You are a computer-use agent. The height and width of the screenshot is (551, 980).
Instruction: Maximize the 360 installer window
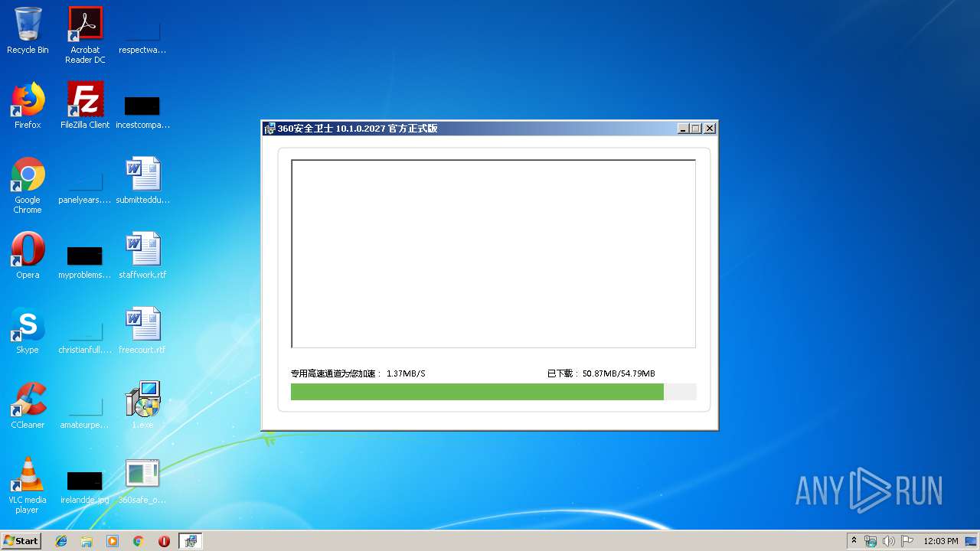pos(696,129)
